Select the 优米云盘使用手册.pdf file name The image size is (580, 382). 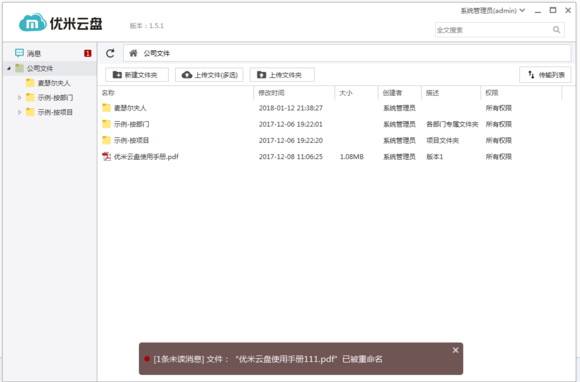pyautogui.click(x=146, y=157)
